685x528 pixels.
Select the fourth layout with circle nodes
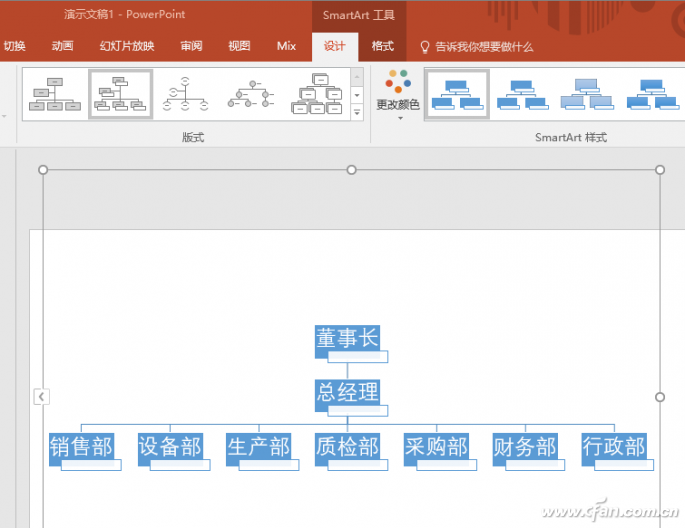251,94
